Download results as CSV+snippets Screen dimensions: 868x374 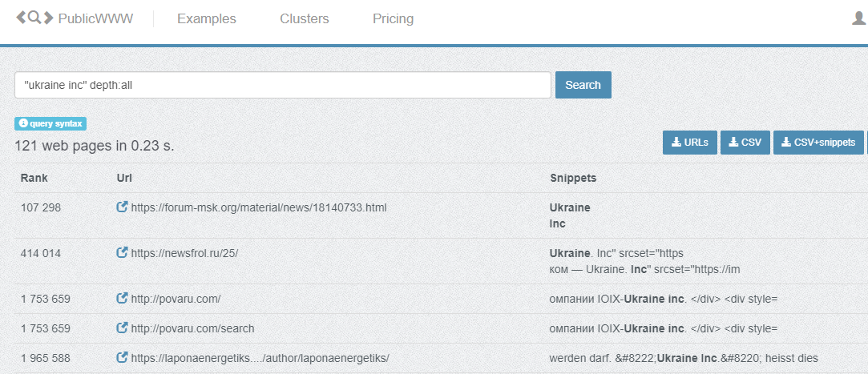pos(818,143)
